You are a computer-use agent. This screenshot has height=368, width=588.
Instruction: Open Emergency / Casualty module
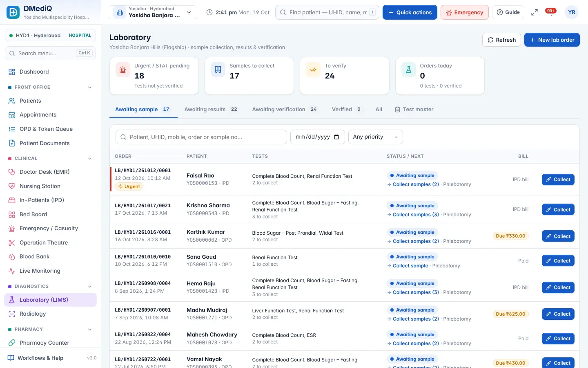50,228
